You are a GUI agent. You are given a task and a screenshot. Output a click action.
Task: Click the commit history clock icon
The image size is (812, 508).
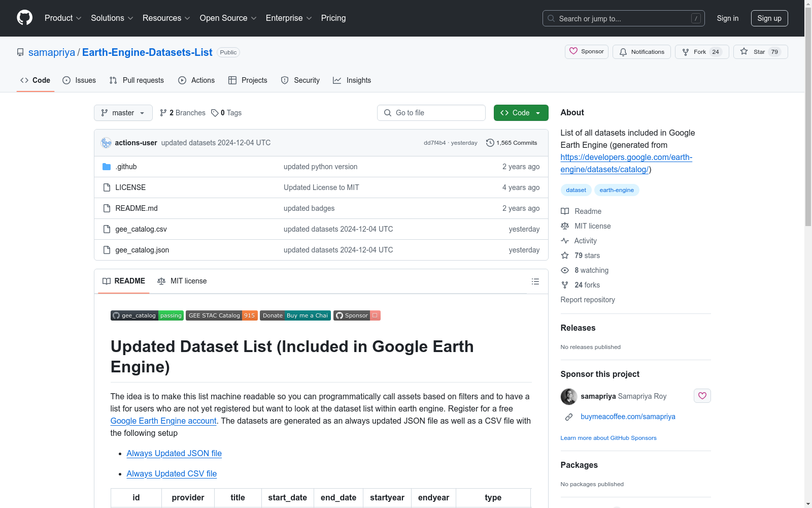(490, 143)
